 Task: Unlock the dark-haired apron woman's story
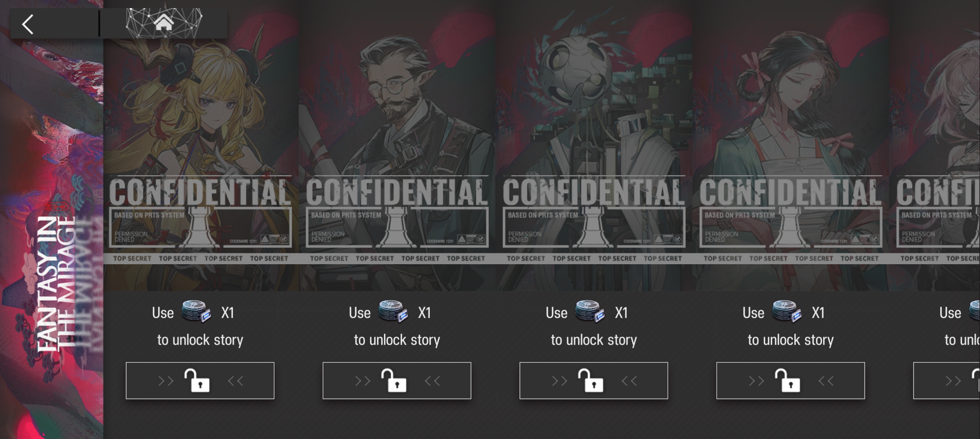[790, 380]
